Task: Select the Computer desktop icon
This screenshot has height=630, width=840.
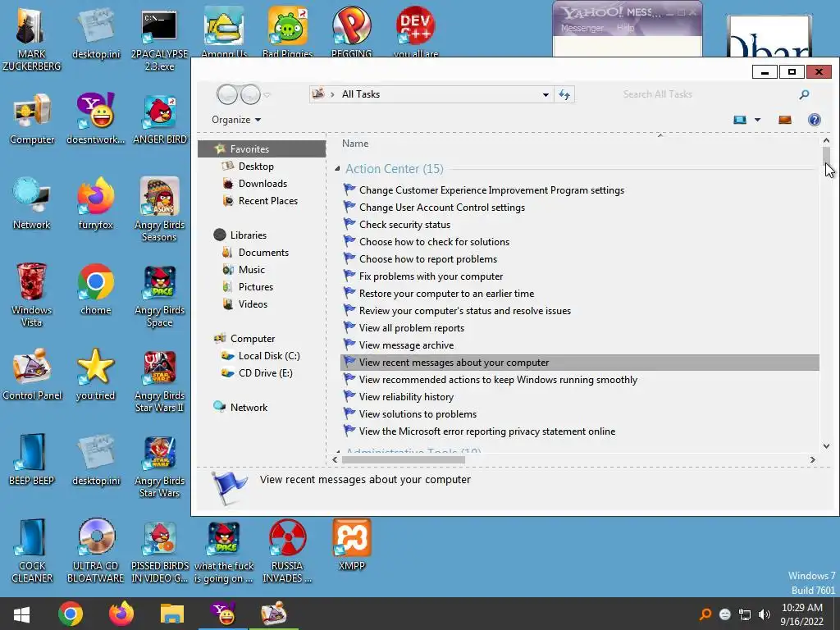Action: [x=32, y=118]
